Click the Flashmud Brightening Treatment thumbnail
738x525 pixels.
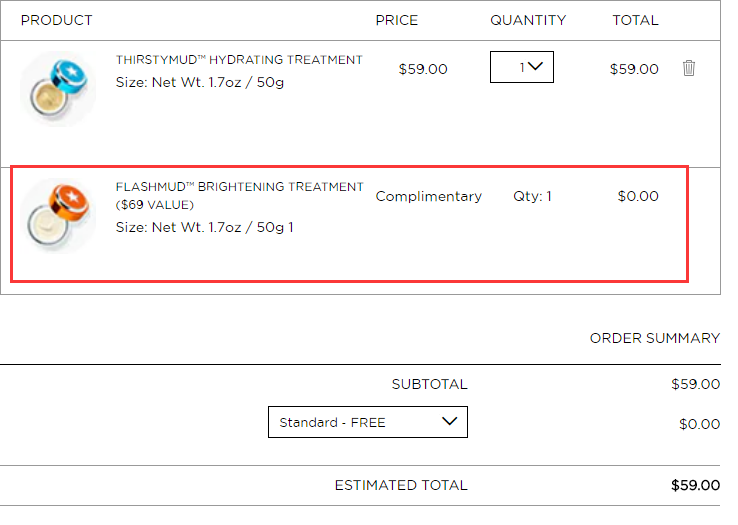point(58,216)
